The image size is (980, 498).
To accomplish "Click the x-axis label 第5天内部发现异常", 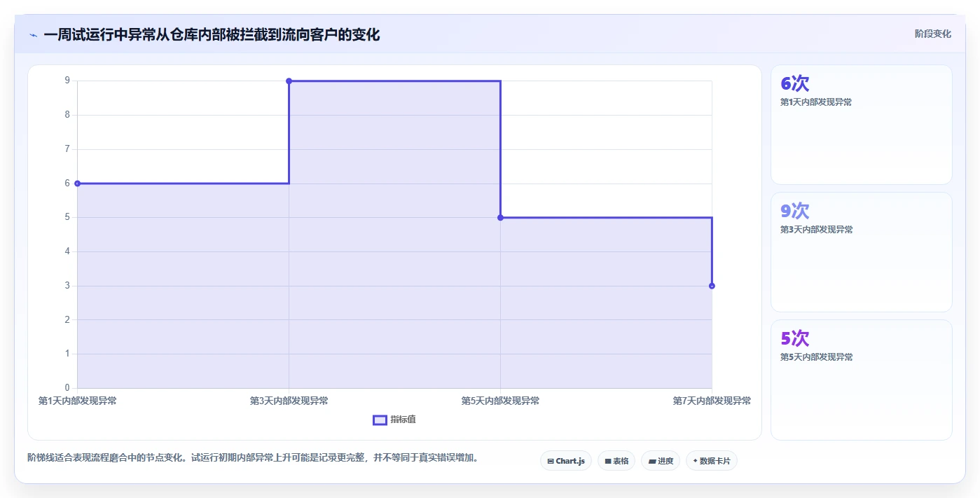I will click(x=500, y=401).
